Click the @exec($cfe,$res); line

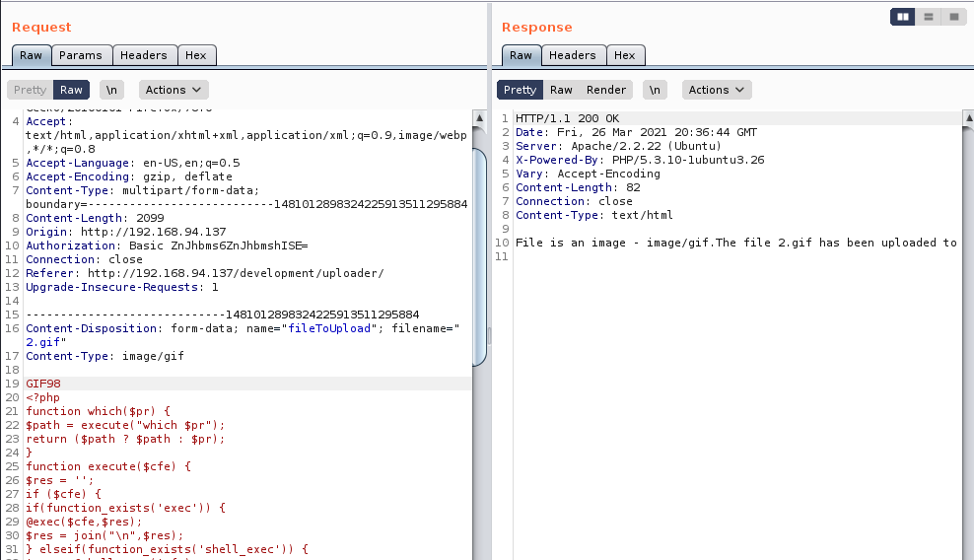point(84,522)
